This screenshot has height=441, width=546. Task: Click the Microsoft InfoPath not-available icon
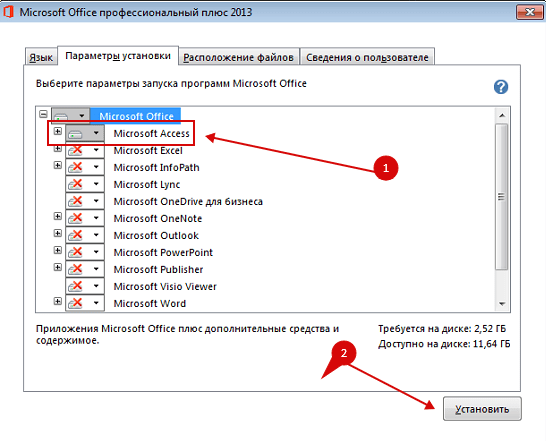point(76,167)
